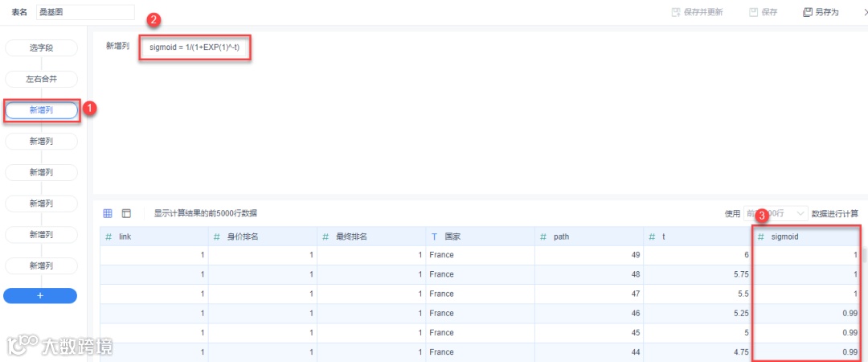This screenshot has width=868, height=362.
Task: Select the path column header
Action: 589,237
